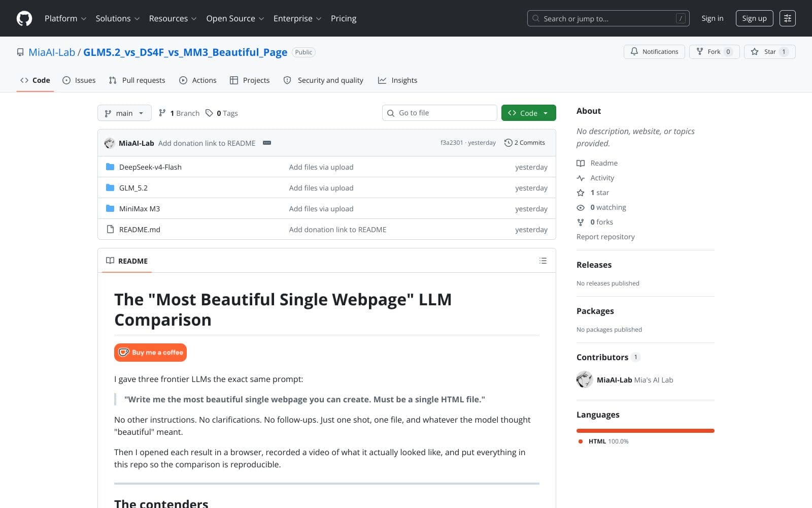The image size is (812, 508).
Task: Open the Projects tab
Action: [250, 80]
